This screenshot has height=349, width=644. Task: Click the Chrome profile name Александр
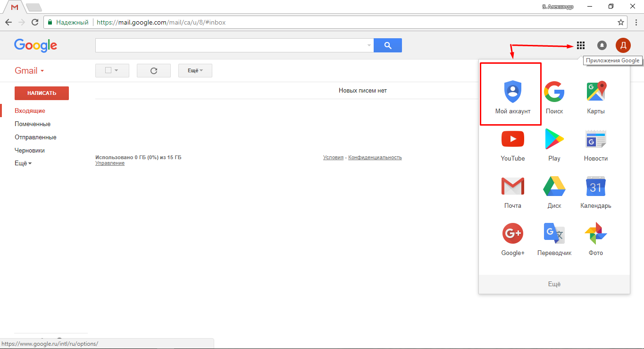558,7
